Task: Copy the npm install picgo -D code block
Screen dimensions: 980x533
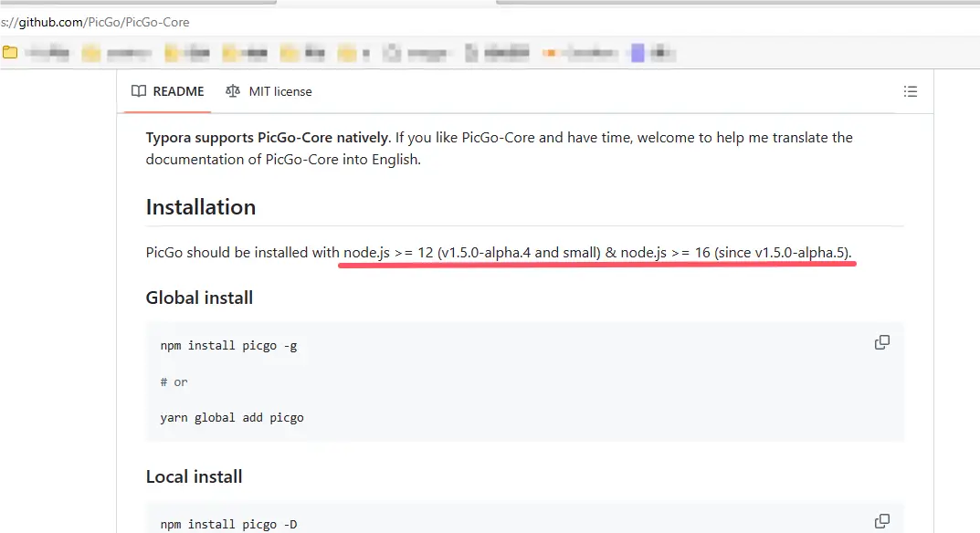Action: click(882, 521)
